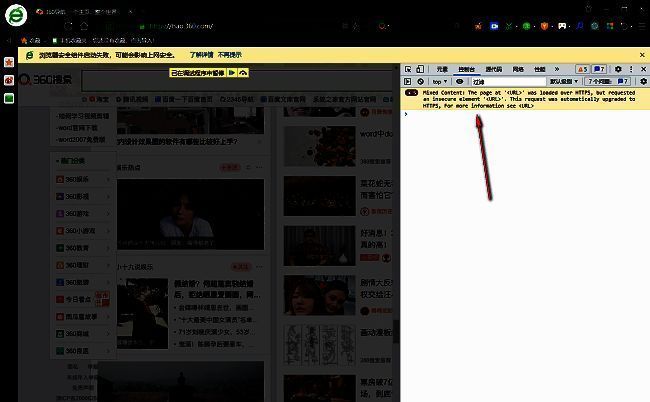The height and width of the screenshot is (402, 650).
Task: Click the 360 browser logo
Action: tap(16, 15)
